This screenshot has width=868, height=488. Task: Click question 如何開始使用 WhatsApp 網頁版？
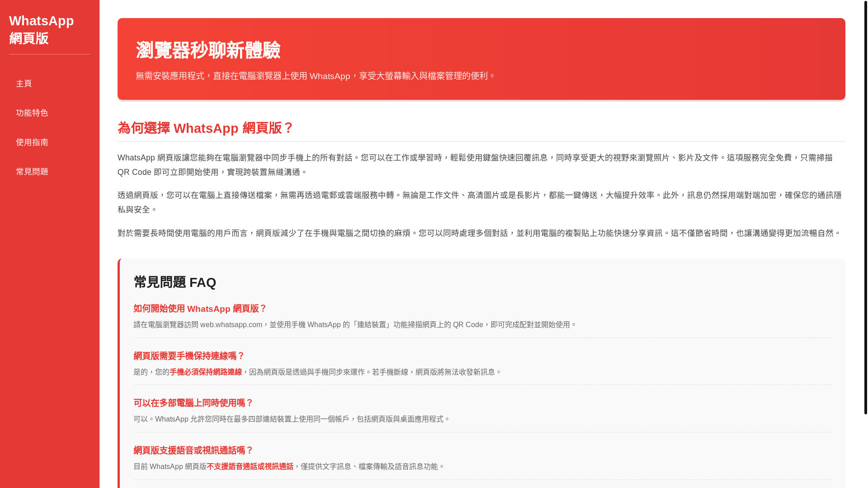click(200, 309)
